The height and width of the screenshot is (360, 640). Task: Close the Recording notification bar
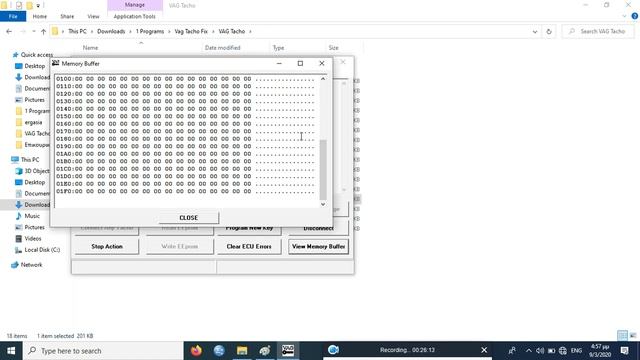(484, 350)
